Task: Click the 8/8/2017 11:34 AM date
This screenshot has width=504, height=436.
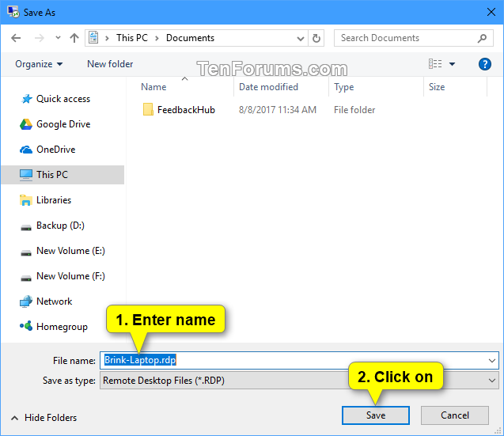Action: [278, 110]
